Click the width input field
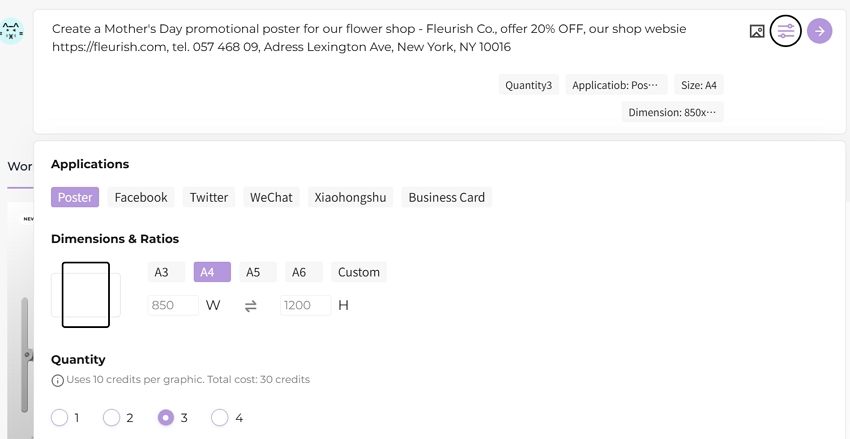 (x=173, y=305)
